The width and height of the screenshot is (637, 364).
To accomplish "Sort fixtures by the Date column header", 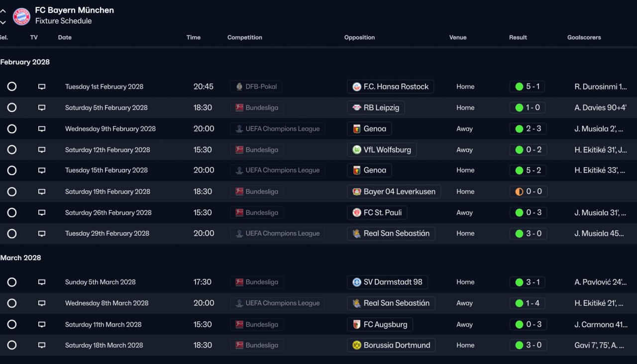I will pyautogui.click(x=65, y=37).
